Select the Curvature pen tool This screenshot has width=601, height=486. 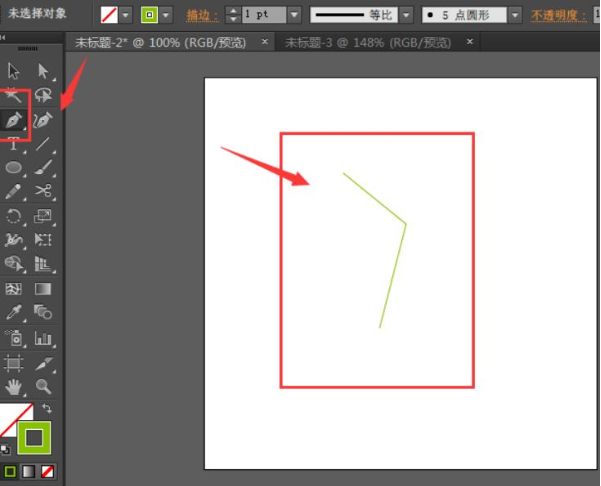(43, 120)
